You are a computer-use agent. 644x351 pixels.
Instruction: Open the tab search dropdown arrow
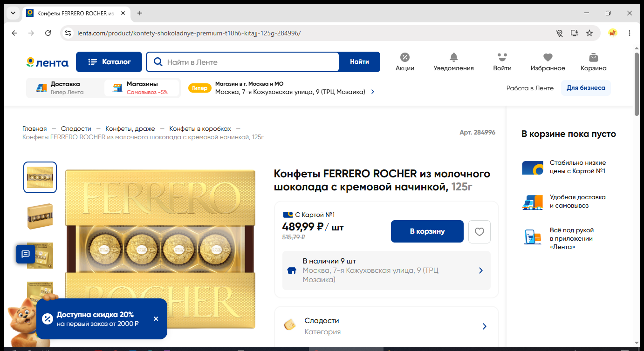tap(13, 13)
